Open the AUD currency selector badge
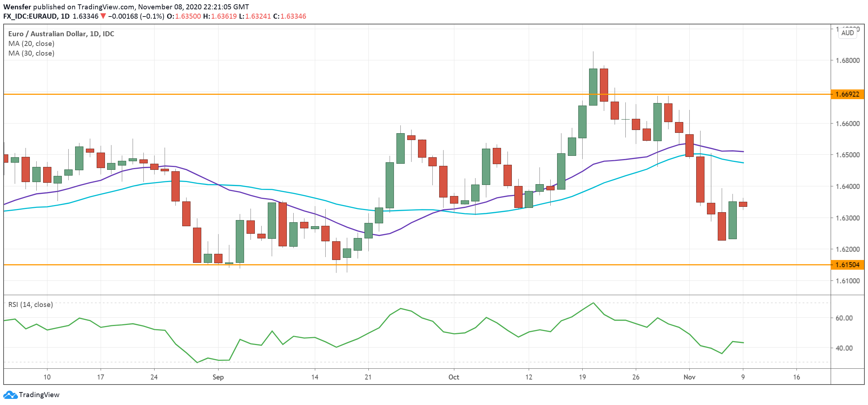868x405 pixels. point(847,33)
